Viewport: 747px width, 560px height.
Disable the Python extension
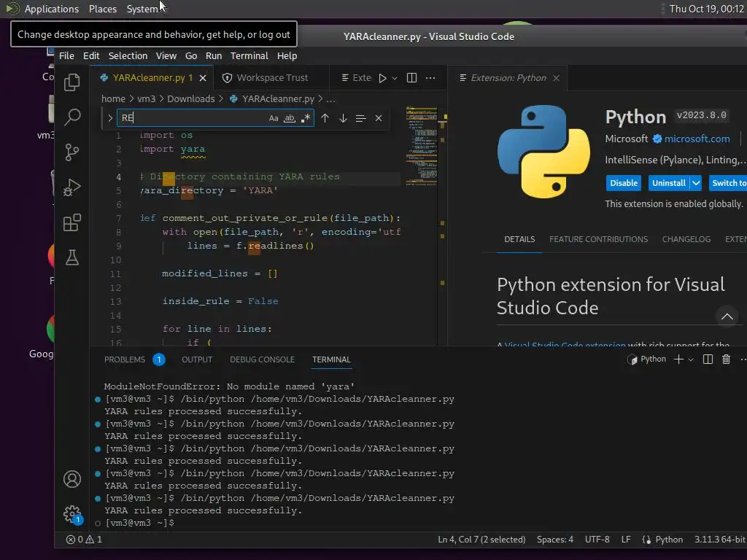point(624,183)
